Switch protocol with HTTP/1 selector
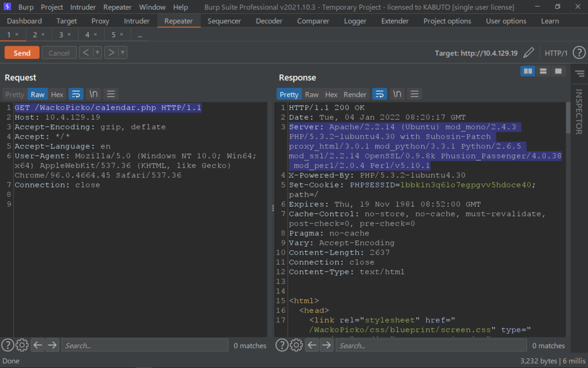 [x=556, y=53]
